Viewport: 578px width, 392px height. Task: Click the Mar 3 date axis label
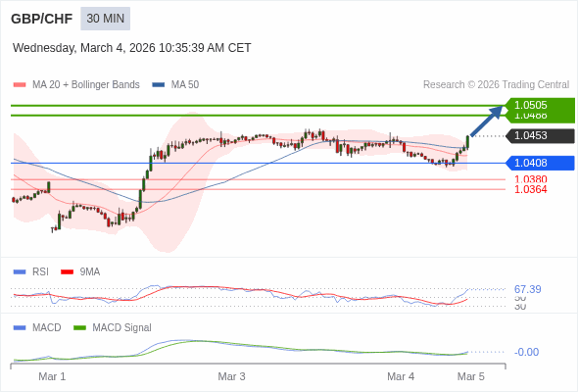tap(231, 377)
